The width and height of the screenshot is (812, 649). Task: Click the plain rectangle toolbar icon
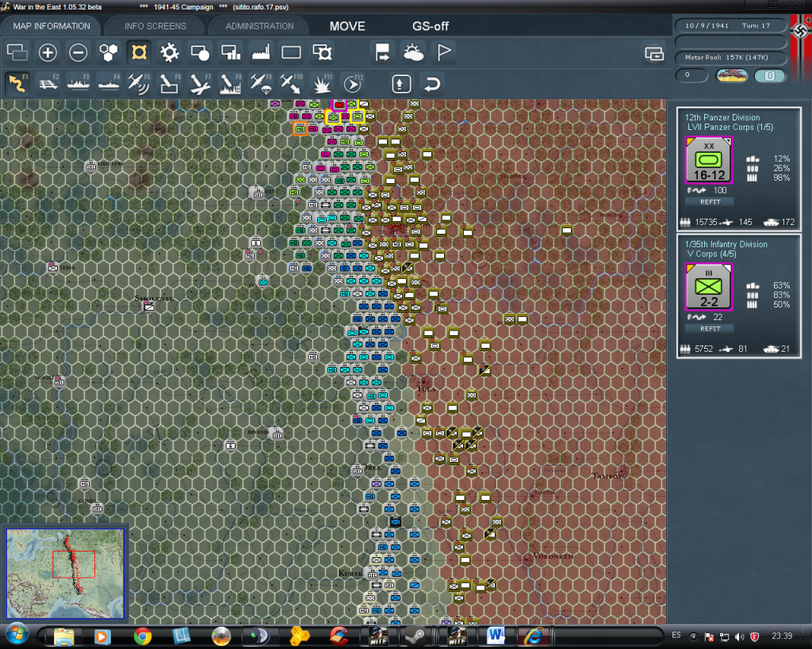(x=291, y=52)
